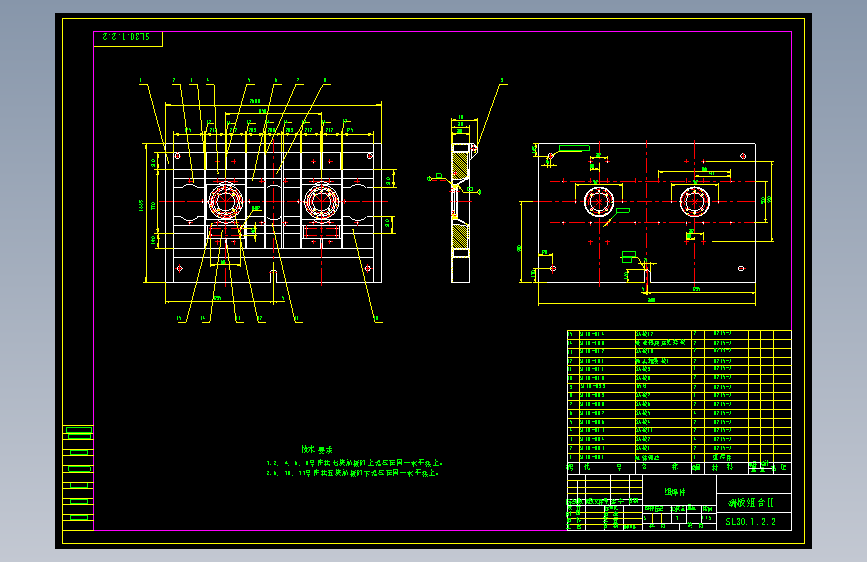The width and height of the screenshot is (867, 562).
Task: Pick the second technical requirement note line
Action: coord(353,473)
